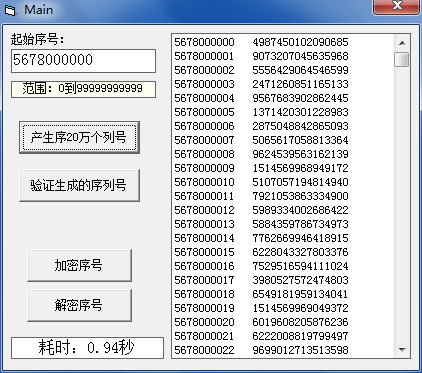The image size is (422, 373).
Task: Select list row 5678000021
Action: coord(282,336)
